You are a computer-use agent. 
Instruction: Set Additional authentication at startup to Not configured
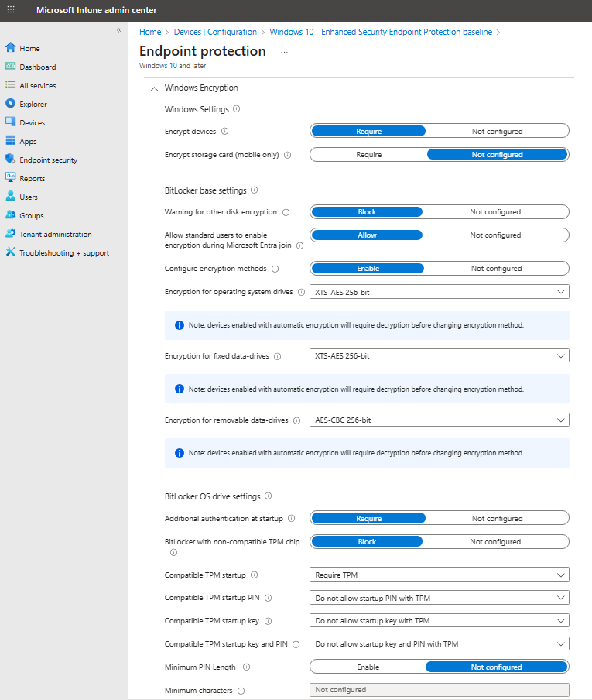tap(497, 518)
